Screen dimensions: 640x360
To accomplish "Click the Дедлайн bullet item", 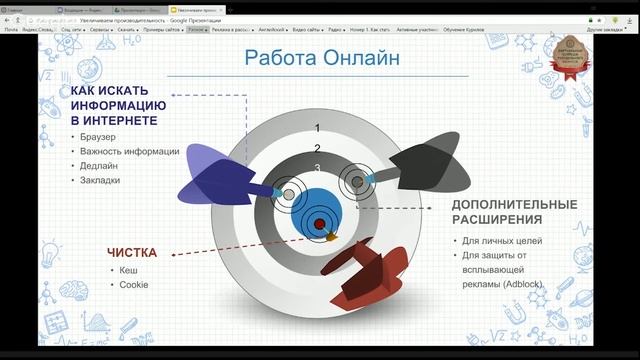I will pos(99,166).
